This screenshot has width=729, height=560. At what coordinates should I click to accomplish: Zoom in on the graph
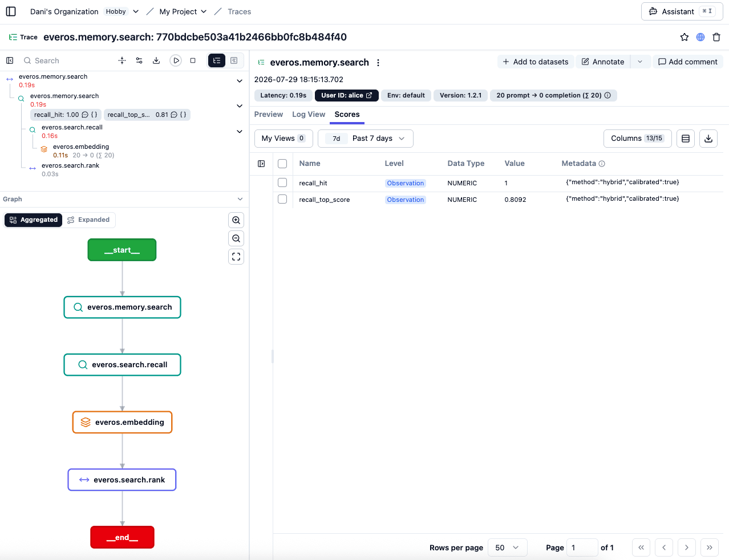point(236,220)
